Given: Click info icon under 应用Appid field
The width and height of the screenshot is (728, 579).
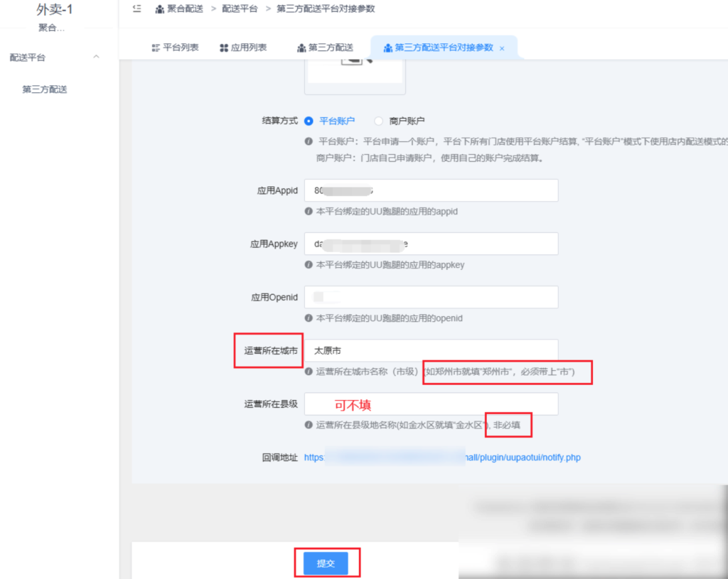Looking at the screenshot, I should click(309, 212).
